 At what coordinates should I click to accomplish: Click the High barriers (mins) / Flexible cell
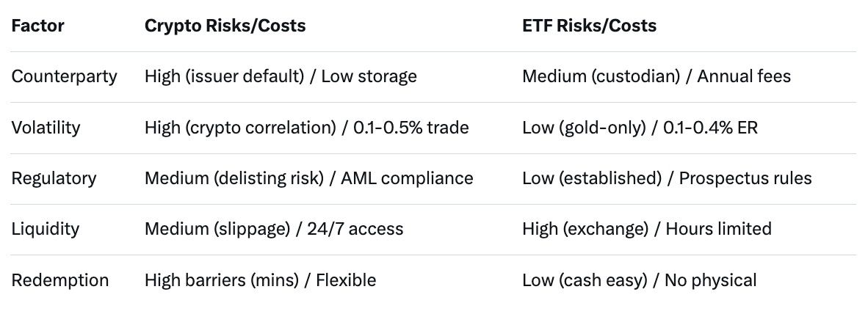(260, 280)
